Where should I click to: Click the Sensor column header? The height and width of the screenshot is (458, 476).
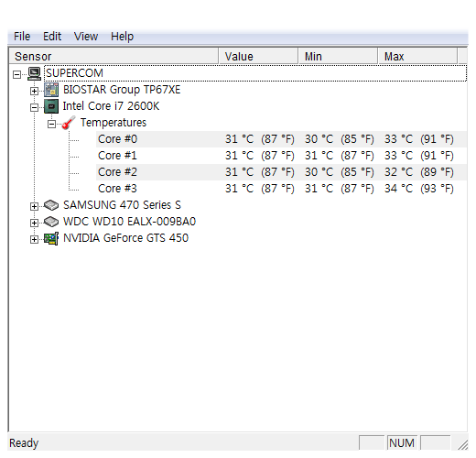tap(114, 56)
